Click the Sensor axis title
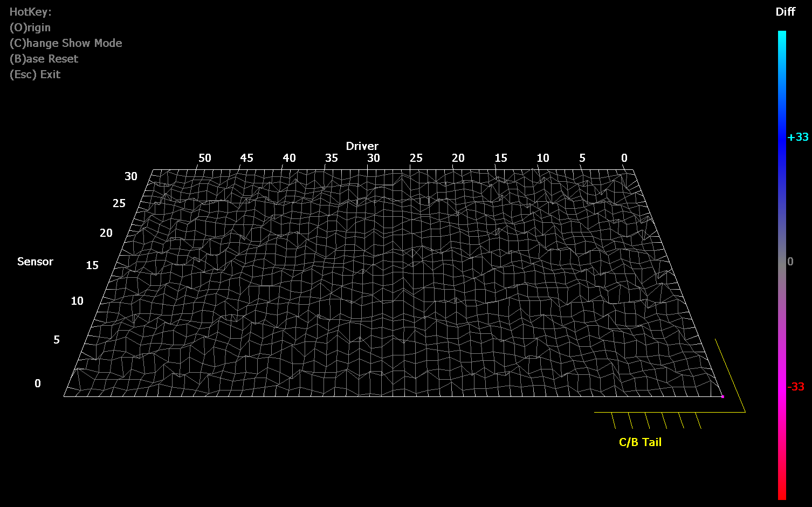 tap(35, 262)
